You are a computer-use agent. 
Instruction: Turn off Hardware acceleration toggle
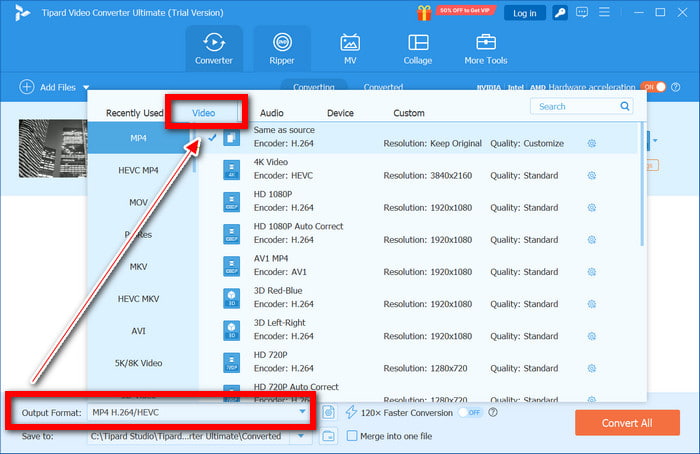(653, 87)
